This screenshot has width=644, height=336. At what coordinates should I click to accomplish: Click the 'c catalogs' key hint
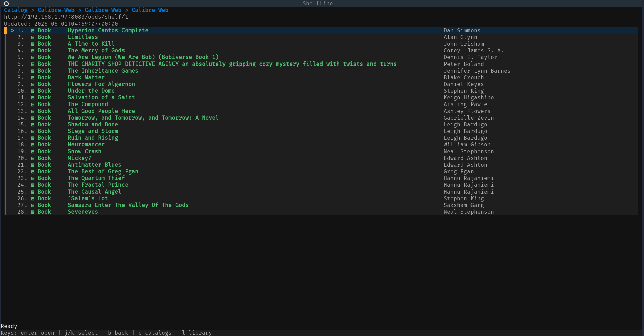155,333
